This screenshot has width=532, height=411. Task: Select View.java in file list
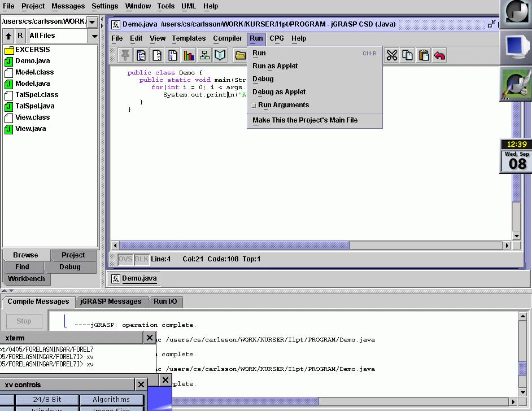point(25,129)
